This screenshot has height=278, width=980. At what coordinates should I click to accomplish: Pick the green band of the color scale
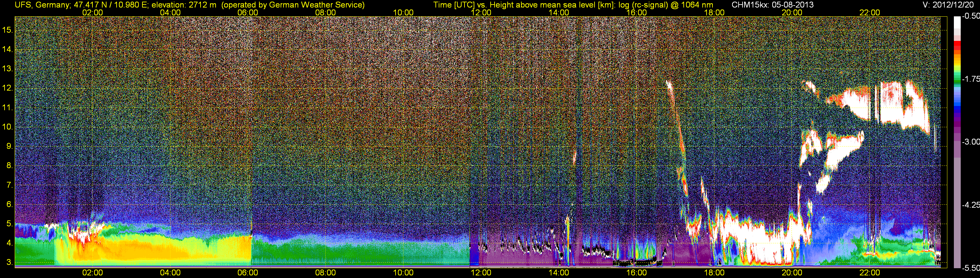point(957,82)
